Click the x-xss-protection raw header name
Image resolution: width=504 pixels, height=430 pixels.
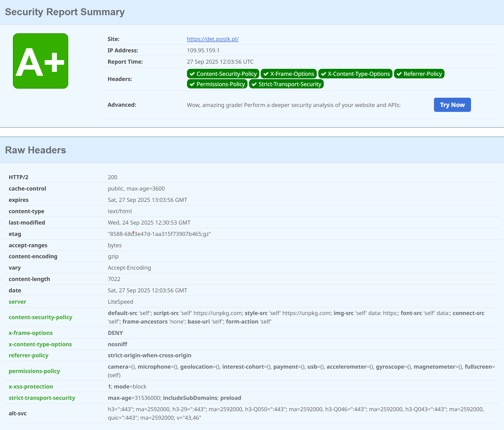31,386
